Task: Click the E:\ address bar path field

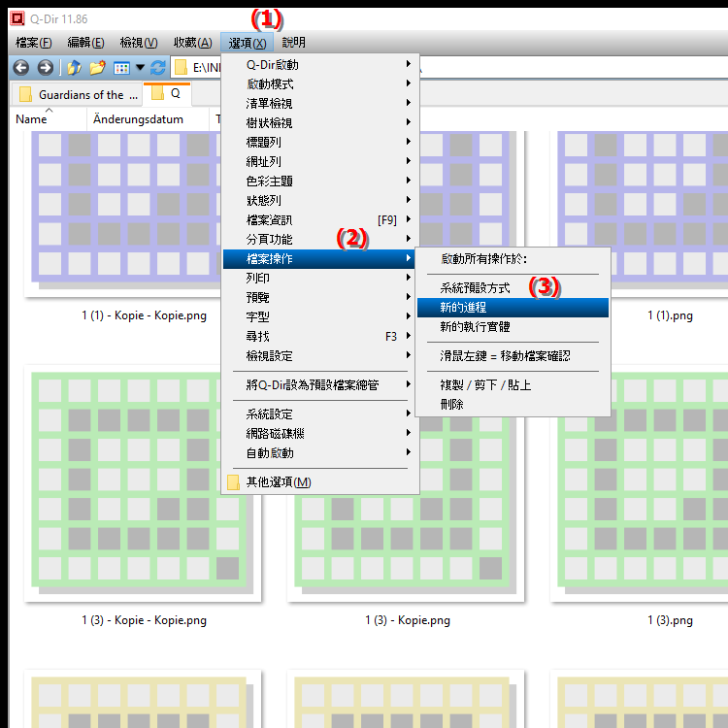Action: 207,68
